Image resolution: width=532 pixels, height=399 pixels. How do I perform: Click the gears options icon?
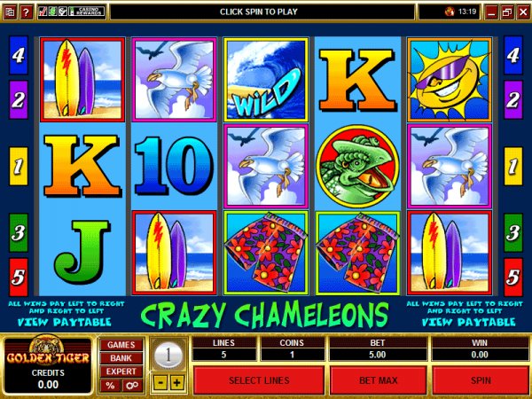click(131, 386)
